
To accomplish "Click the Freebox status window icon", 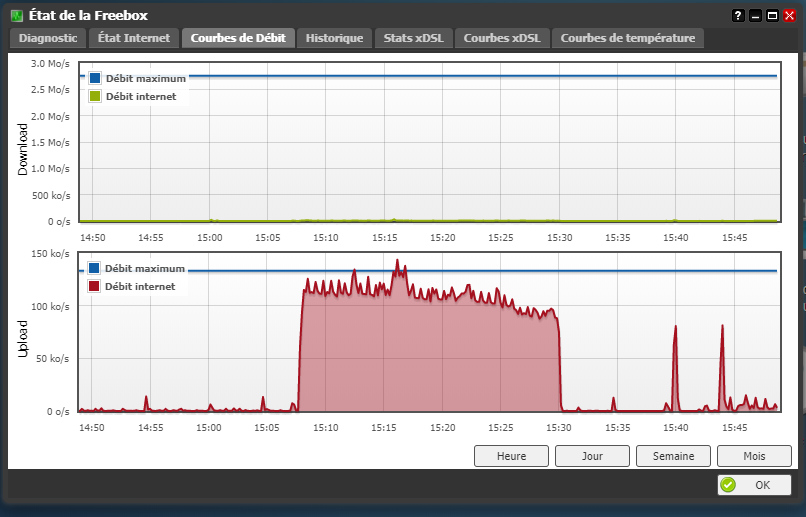I will click(17, 15).
